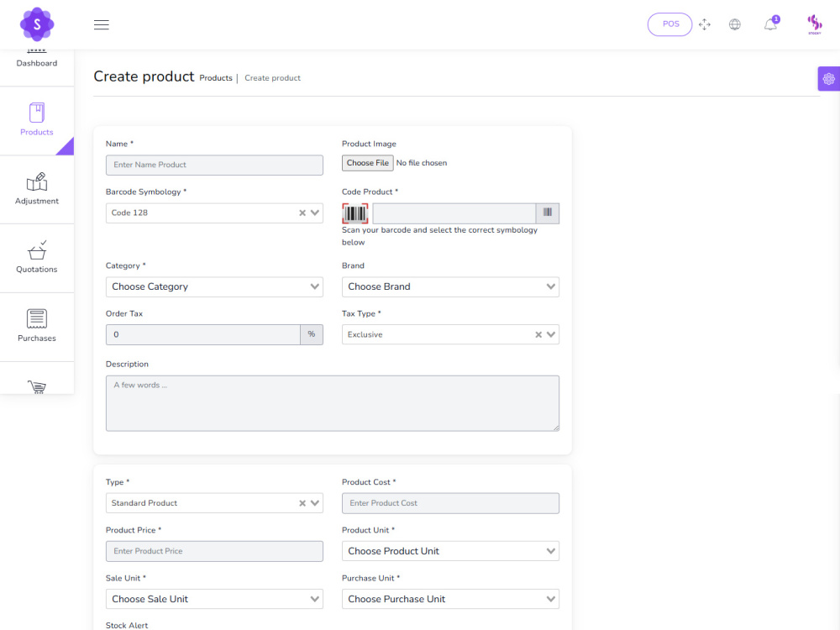Expand the Tax Type dropdown arrow
Image resolution: width=840 pixels, height=630 pixels.
pyautogui.click(x=551, y=335)
